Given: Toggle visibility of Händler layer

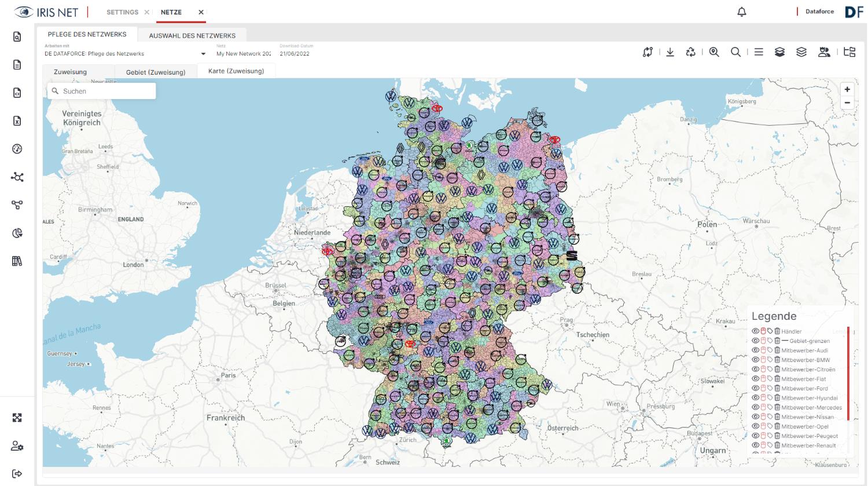Looking at the screenshot, I should (x=755, y=331).
